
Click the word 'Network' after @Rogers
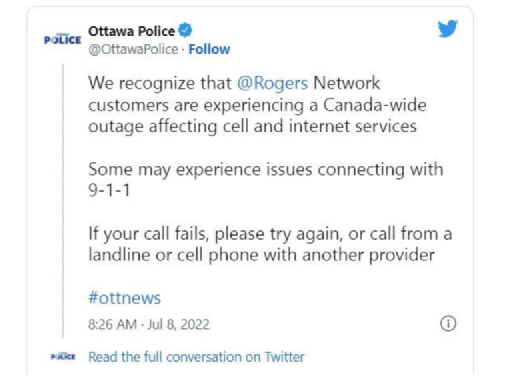pos(346,83)
